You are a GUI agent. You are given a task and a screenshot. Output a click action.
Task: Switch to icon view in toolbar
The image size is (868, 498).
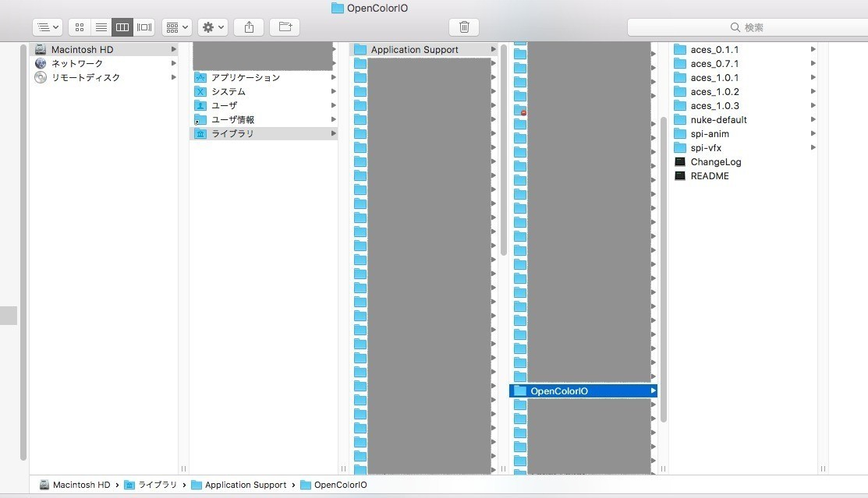[80, 27]
